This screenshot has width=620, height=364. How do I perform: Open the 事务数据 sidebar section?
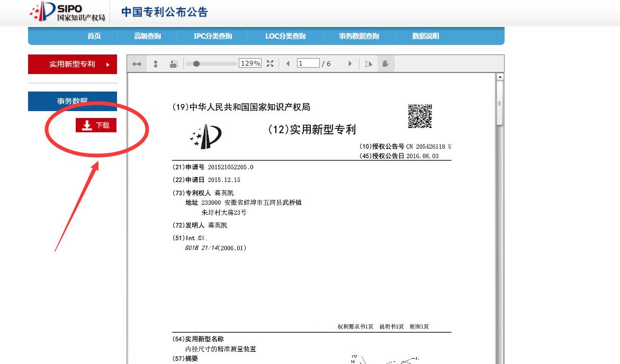click(x=73, y=101)
